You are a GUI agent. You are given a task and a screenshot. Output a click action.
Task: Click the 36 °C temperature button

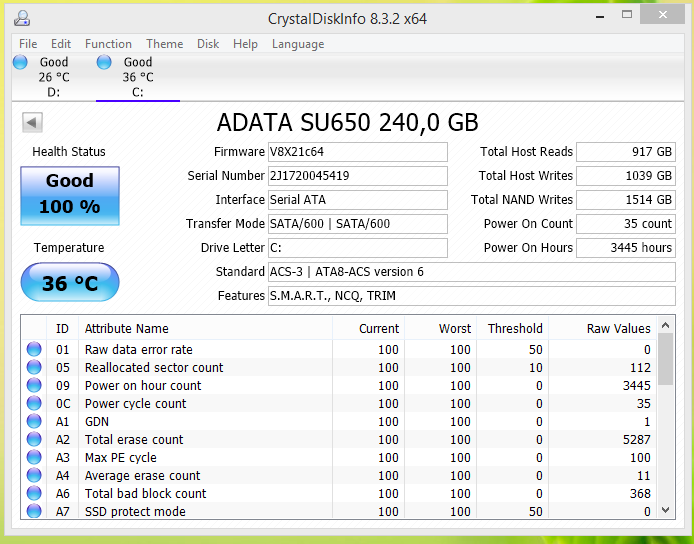click(70, 282)
